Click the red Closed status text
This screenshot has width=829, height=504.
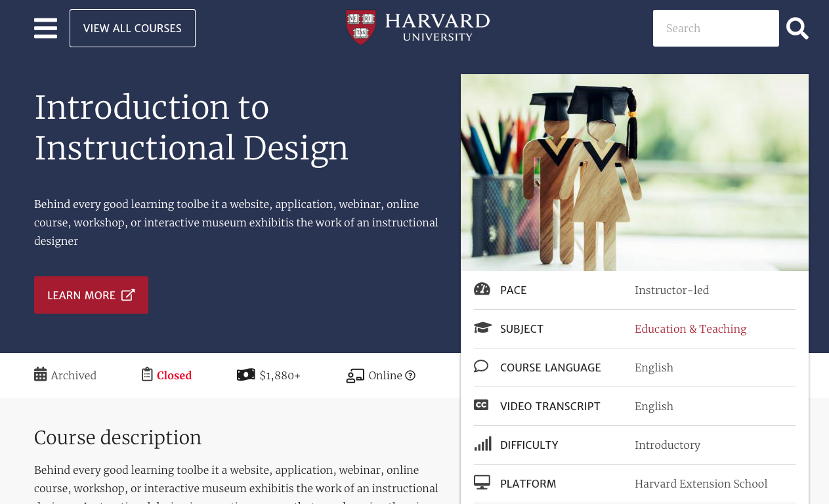[x=174, y=375]
